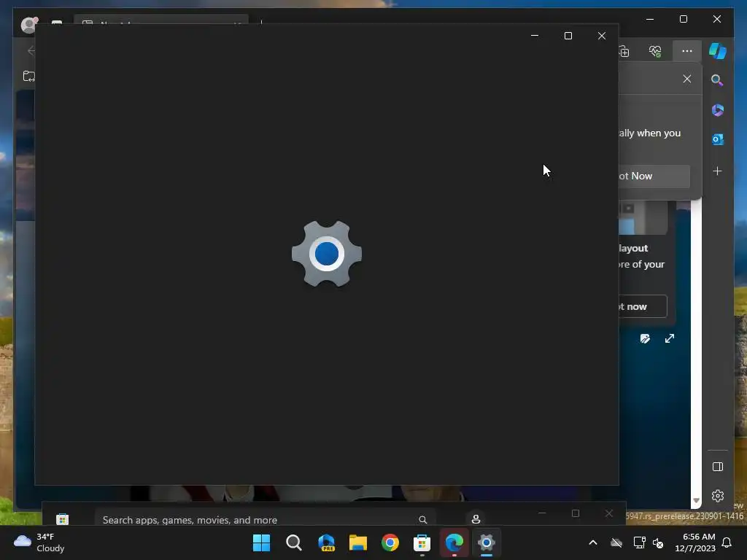
Task: Minimize the Settings window
Action: pos(535,36)
